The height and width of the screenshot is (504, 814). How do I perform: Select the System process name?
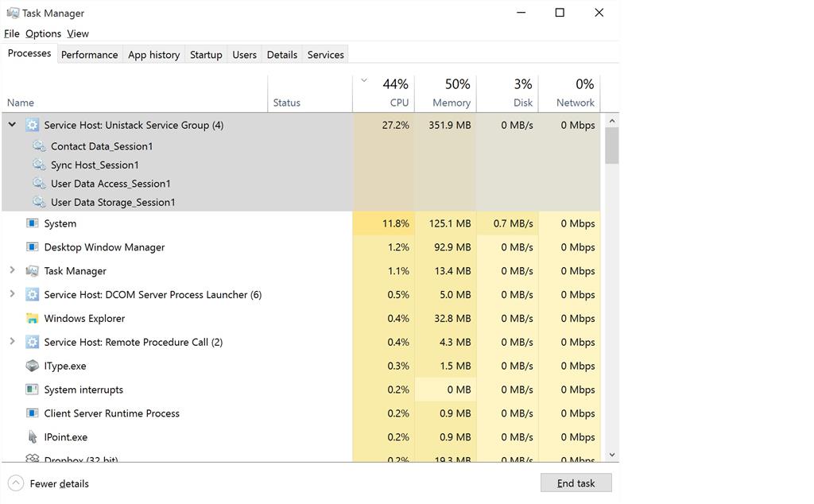(x=60, y=223)
